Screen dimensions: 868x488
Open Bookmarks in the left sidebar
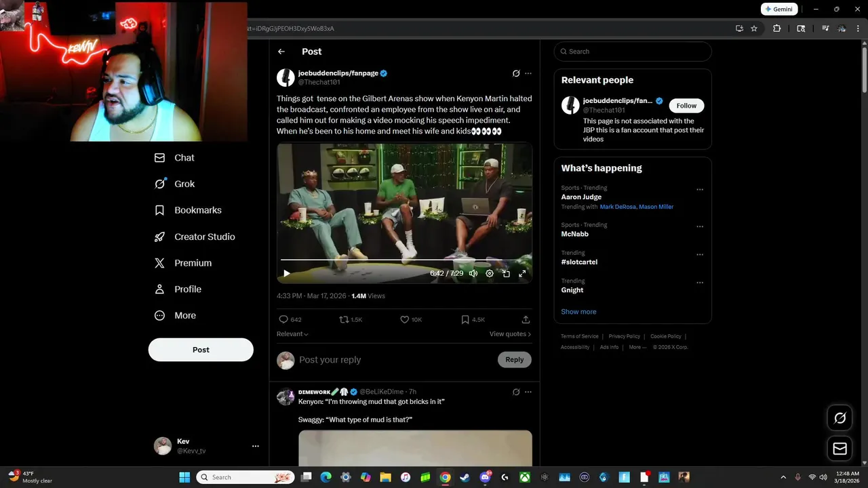pos(188,210)
